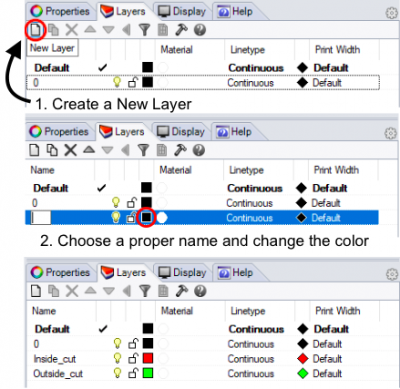Click Print Width column header in bottom panel
This screenshot has width=400, height=389.
point(338,311)
